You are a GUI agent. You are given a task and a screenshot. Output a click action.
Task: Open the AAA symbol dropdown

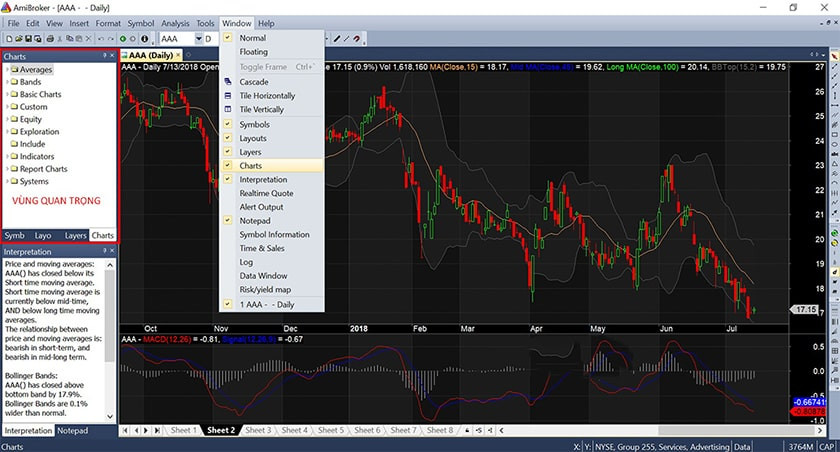[x=198, y=38]
